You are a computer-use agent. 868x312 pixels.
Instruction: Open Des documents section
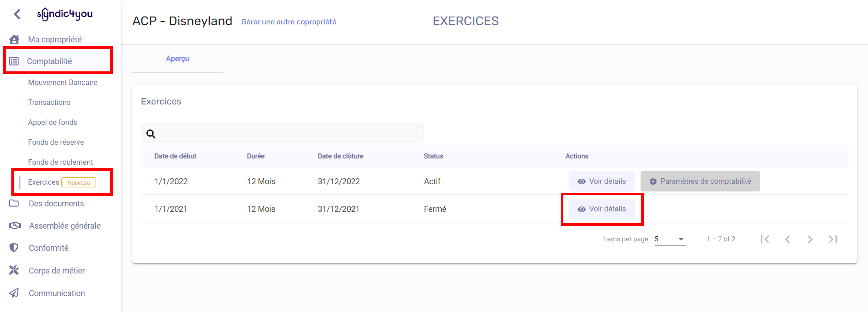click(56, 203)
